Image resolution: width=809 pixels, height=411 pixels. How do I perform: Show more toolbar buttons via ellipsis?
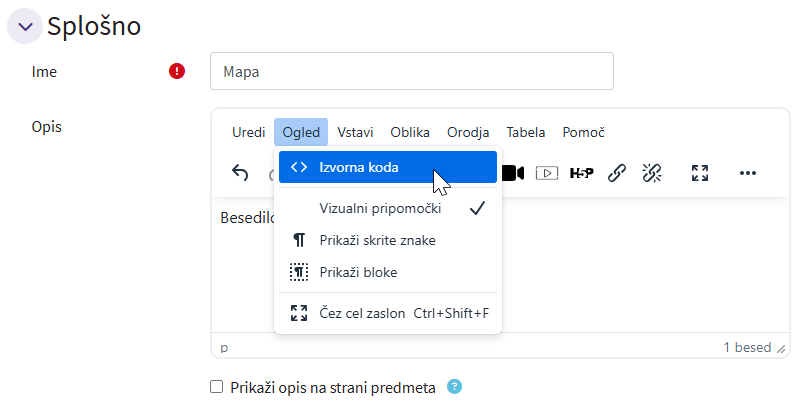[x=748, y=173]
